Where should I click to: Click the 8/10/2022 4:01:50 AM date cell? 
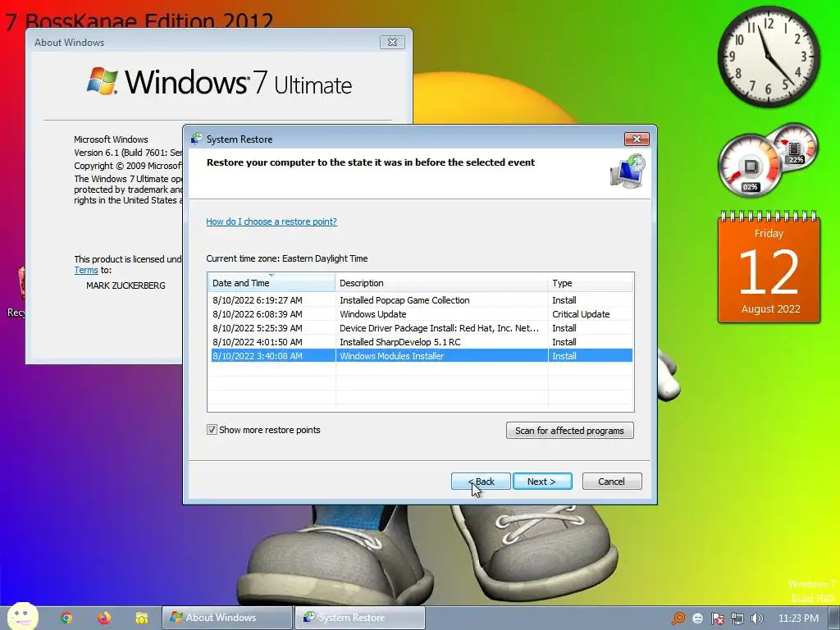point(257,342)
